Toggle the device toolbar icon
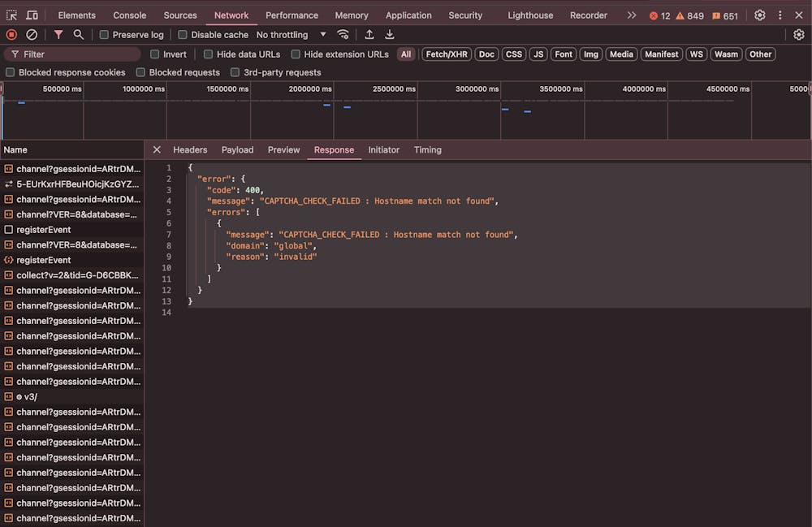The width and height of the screenshot is (812, 527). (32, 15)
